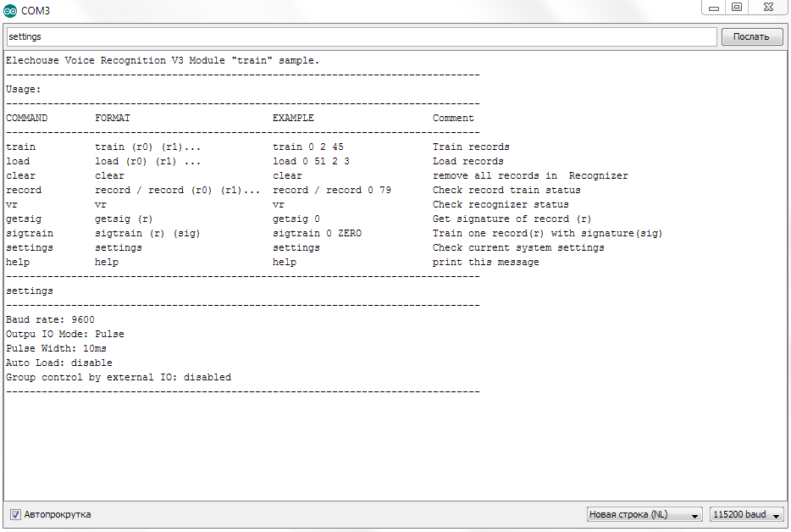Click the 'load (r0) (r1) ...' format text

(148, 162)
